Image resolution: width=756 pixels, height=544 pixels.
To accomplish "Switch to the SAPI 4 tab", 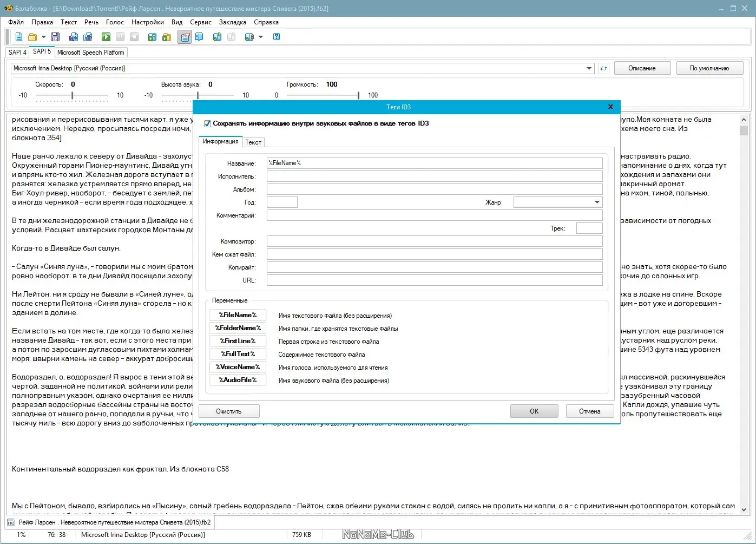I will click(17, 53).
